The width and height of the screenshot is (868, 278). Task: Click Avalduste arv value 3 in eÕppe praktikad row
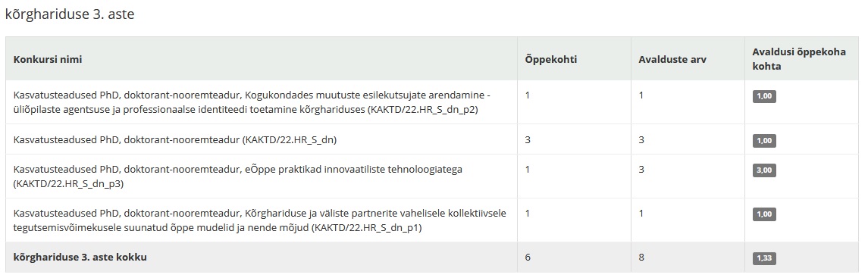point(641,169)
